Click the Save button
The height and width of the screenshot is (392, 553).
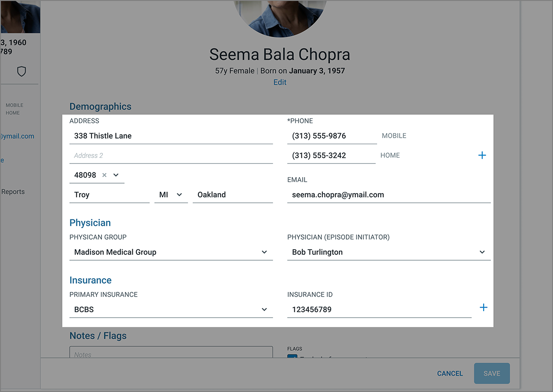491,374
